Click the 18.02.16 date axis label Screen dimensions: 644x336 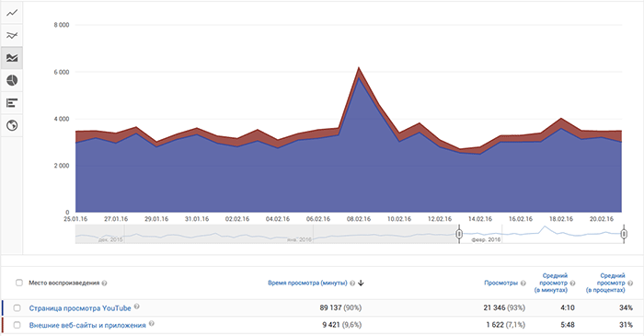[x=561, y=219]
